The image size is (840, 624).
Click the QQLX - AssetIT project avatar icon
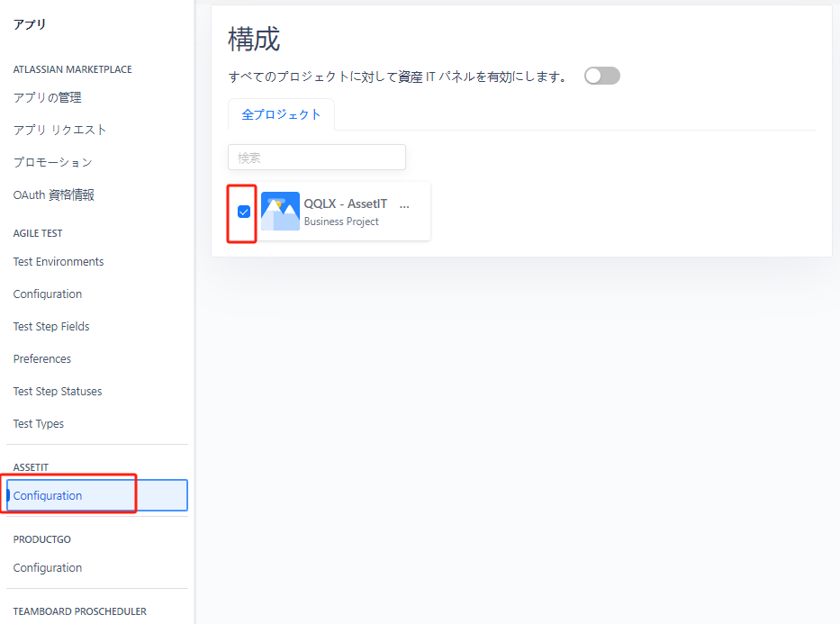280,212
